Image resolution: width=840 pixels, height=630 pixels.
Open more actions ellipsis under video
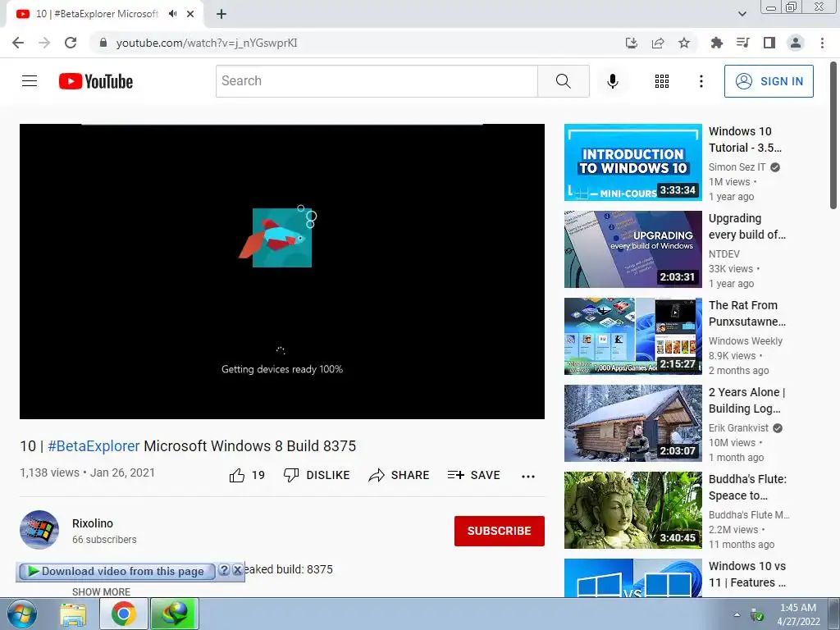(x=527, y=477)
